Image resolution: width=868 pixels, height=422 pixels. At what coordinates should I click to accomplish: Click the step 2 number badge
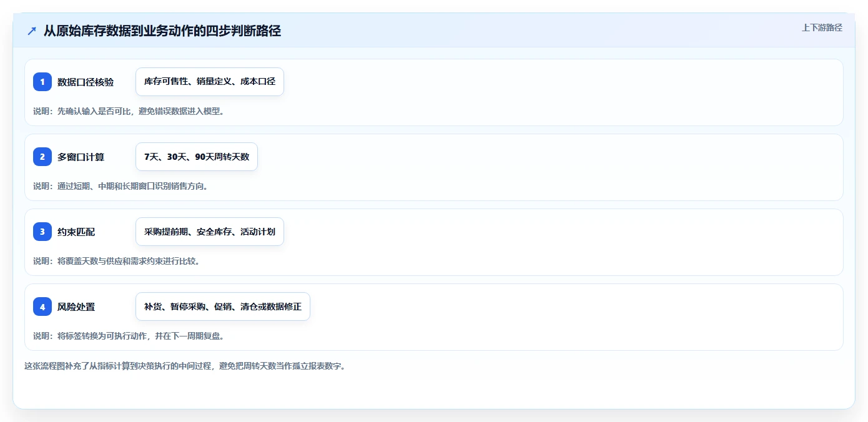point(42,157)
